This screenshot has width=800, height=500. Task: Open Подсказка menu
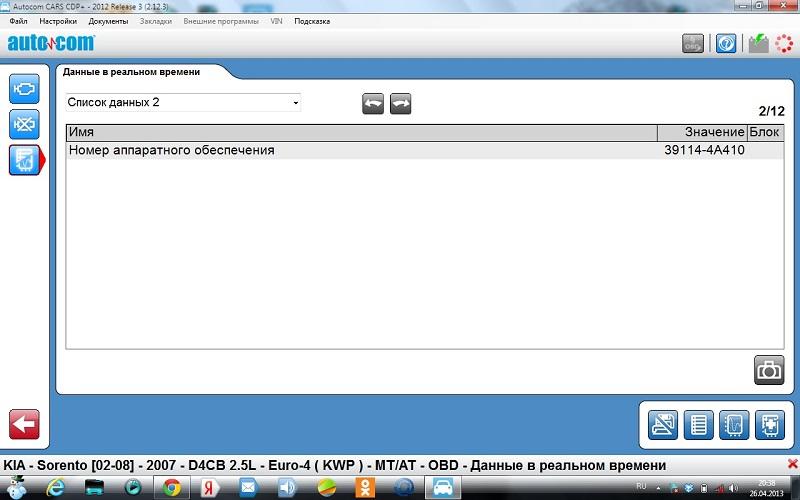click(312, 21)
